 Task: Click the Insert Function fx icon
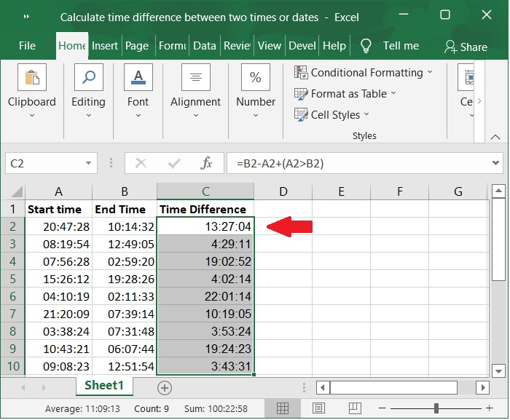tap(206, 163)
